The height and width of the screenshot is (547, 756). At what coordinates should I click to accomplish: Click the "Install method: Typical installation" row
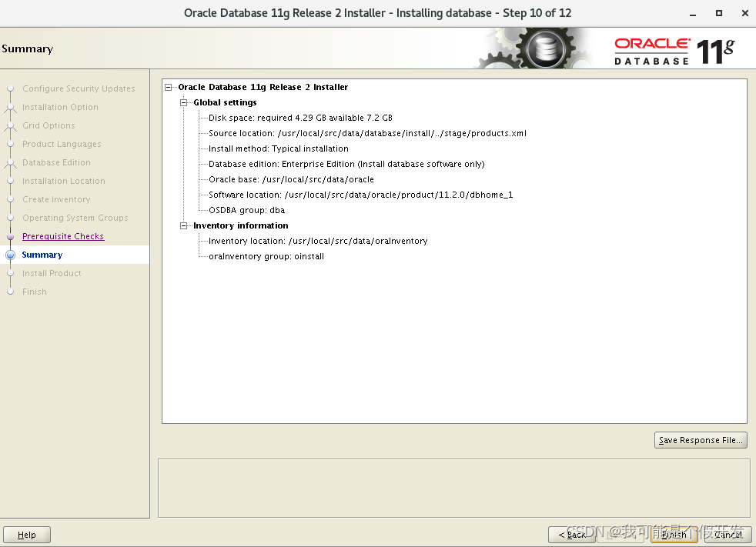tap(279, 149)
